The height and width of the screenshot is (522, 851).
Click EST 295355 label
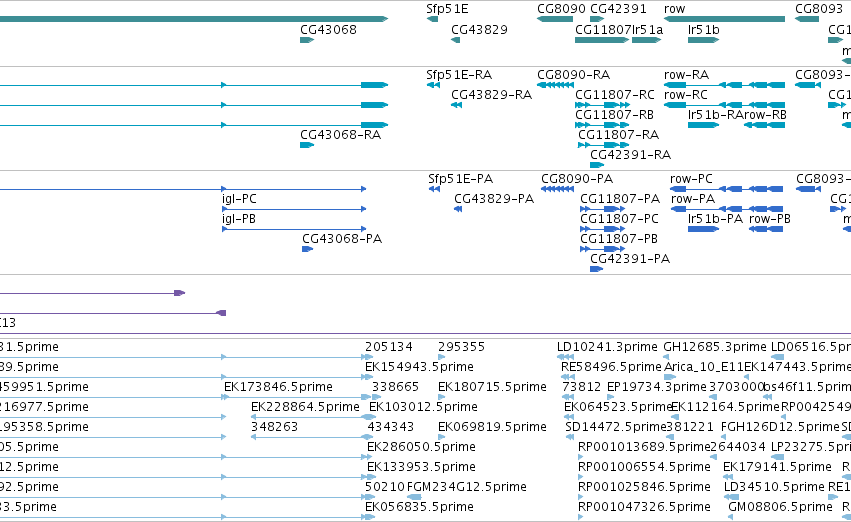pyautogui.click(x=461, y=347)
